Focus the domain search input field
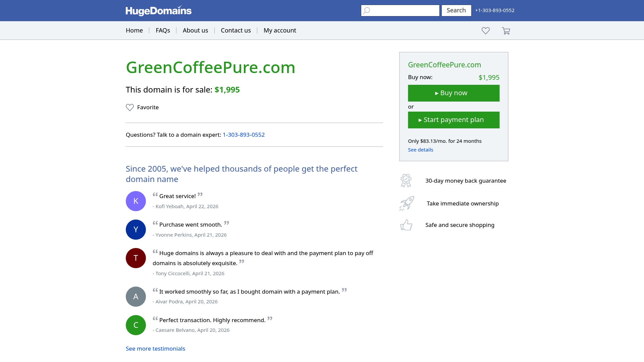The image size is (644, 362). point(400,10)
